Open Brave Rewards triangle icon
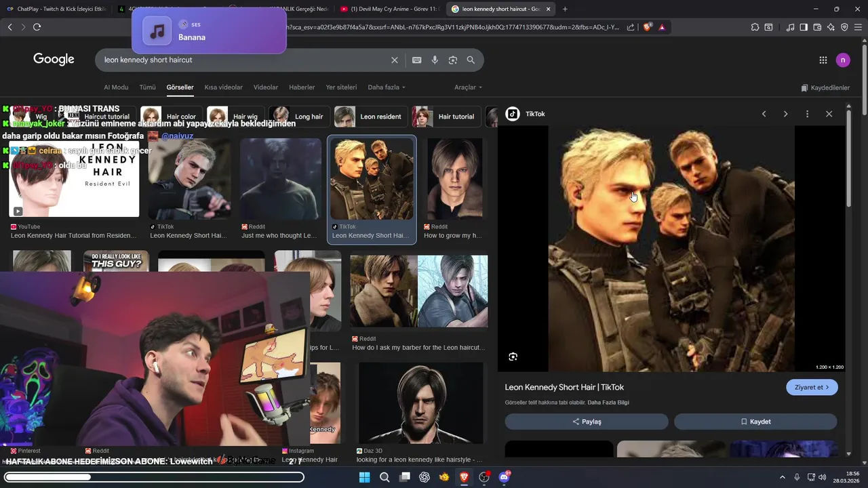Image resolution: width=868 pixels, height=488 pixels. (662, 27)
